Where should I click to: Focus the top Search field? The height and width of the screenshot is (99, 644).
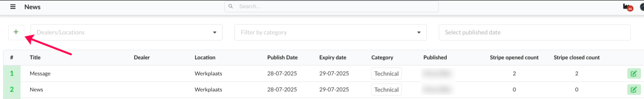(331, 6)
